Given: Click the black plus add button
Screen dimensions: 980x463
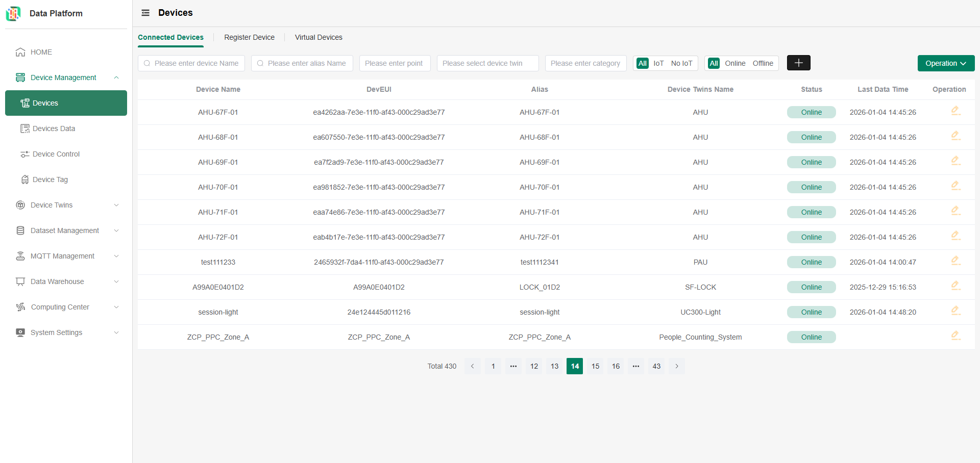Looking at the screenshot, I should click(798, 63).
